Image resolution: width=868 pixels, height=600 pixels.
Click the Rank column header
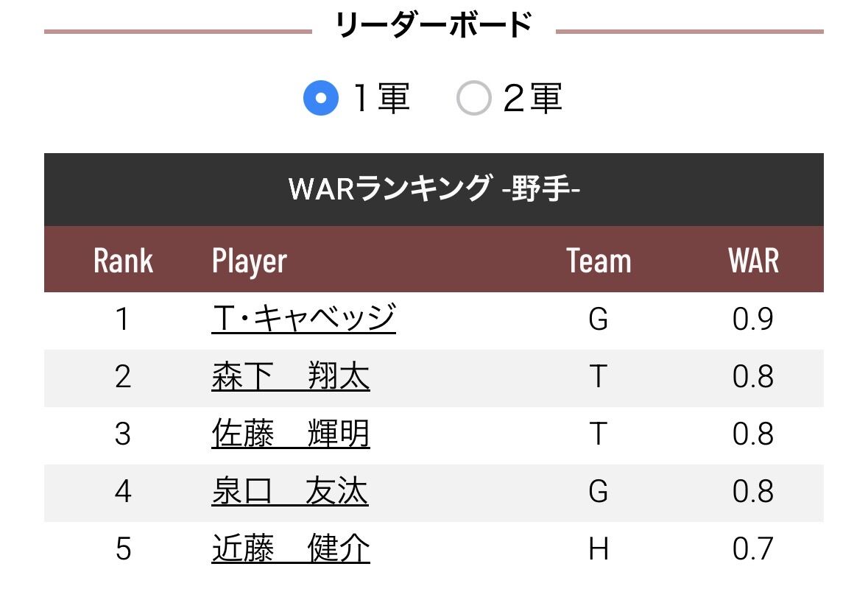point(123,261)
